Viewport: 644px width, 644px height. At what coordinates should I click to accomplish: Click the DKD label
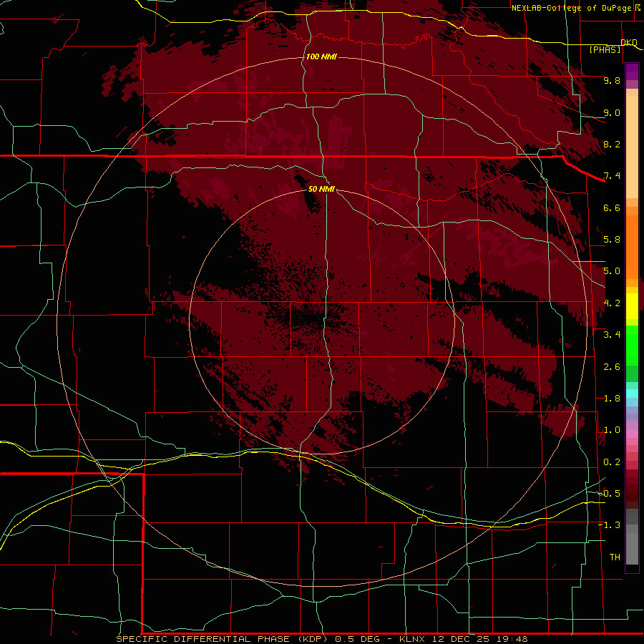(629, 42)
